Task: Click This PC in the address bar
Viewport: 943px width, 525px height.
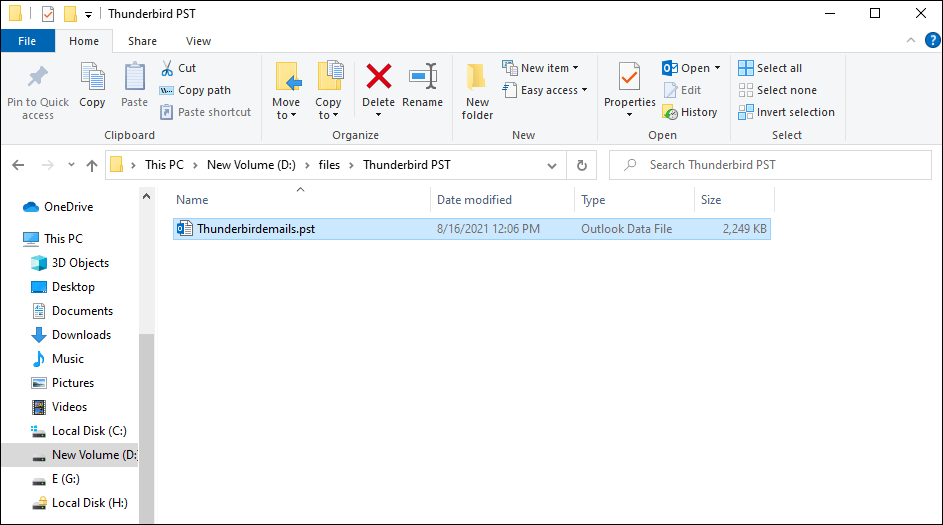Action: (164, 165)
